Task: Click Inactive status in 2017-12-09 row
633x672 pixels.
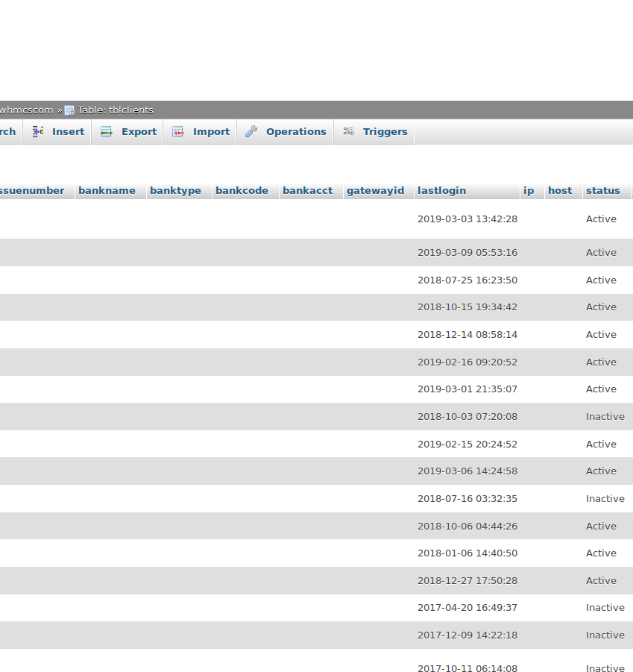Action: [x=605, y=635]
